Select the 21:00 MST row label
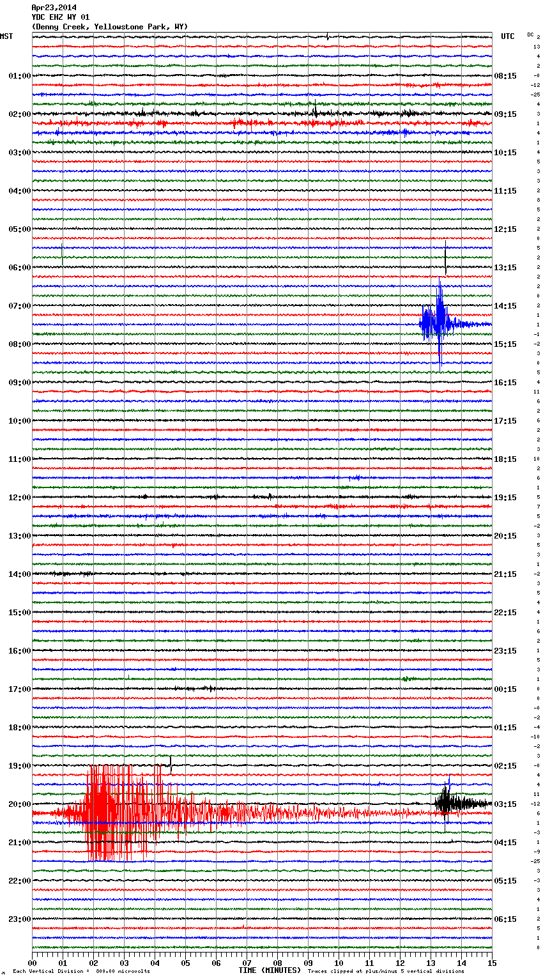543x980 pixels. [x=20, y=843]
